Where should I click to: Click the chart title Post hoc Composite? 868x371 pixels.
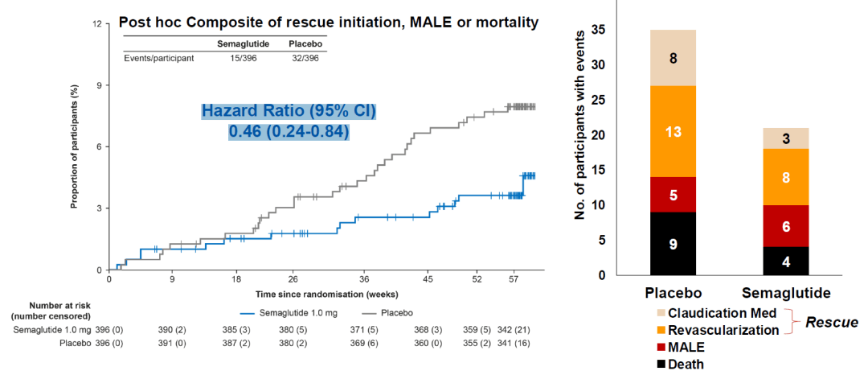pos(330,23)
